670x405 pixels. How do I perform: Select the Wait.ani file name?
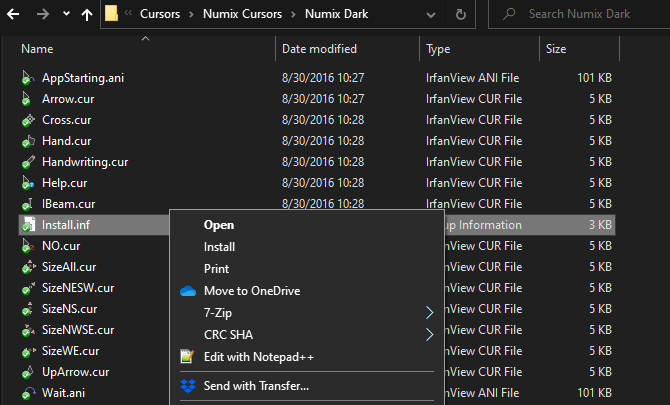63,393
